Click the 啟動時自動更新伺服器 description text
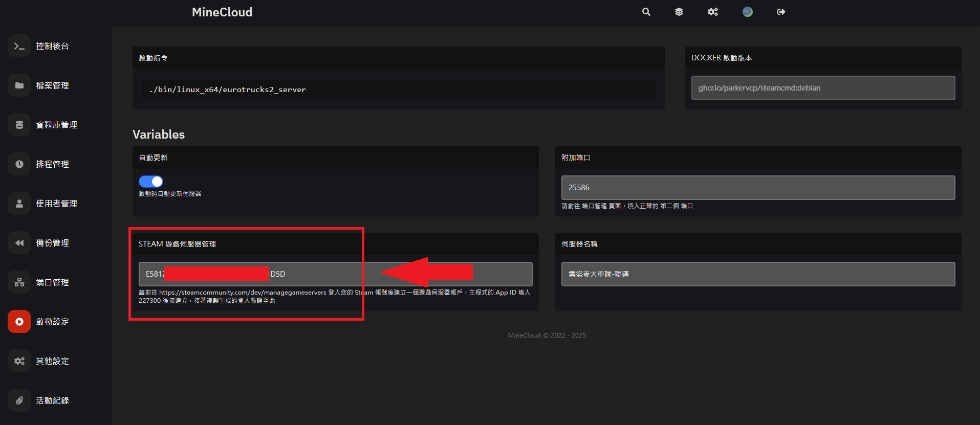Screen dimensions: 980x425 [170, 194]
